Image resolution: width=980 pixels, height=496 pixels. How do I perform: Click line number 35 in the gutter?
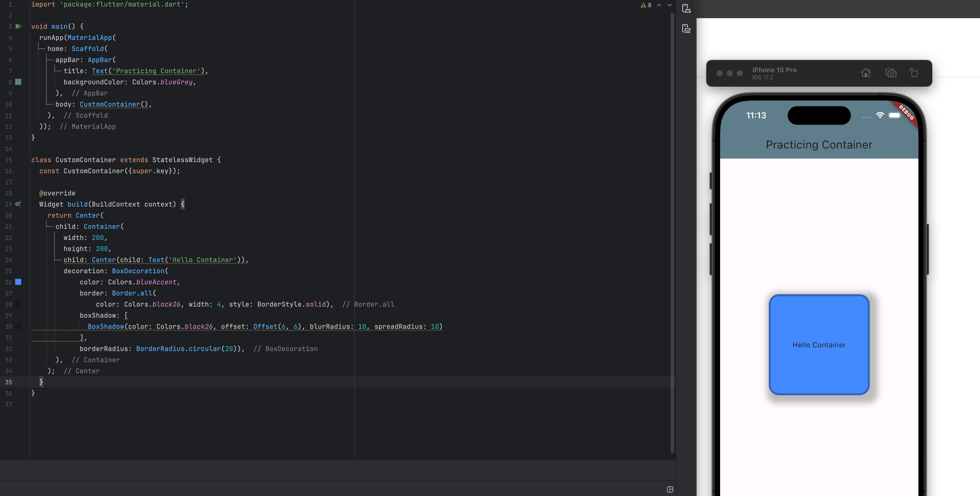pos(8,382)
